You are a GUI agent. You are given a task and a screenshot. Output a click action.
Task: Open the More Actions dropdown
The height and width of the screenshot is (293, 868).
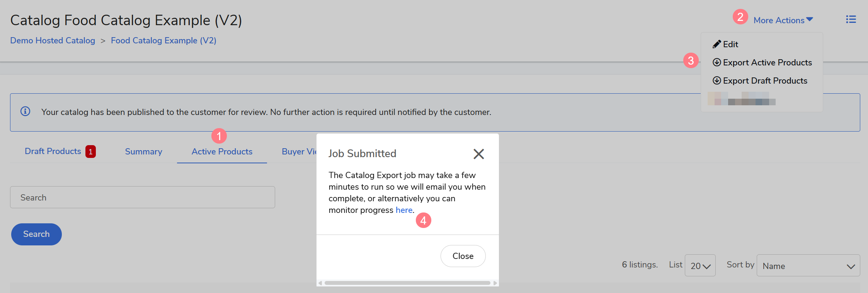[x=783, y=20]
